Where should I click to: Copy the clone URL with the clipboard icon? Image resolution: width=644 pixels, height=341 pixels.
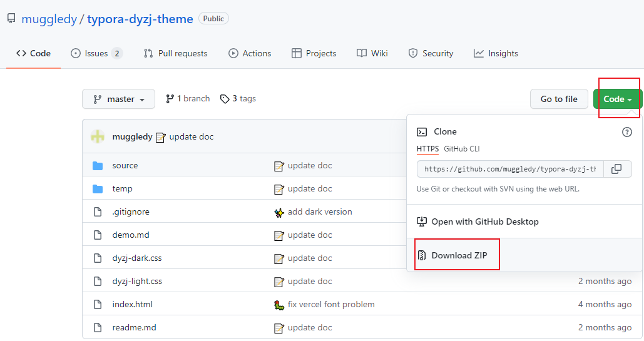(617, 169)
